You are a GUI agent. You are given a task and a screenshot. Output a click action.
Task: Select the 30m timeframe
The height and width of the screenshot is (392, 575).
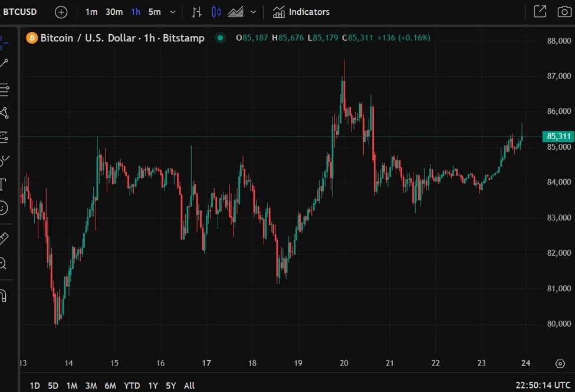pyautogui.click(x=114, y=12)
